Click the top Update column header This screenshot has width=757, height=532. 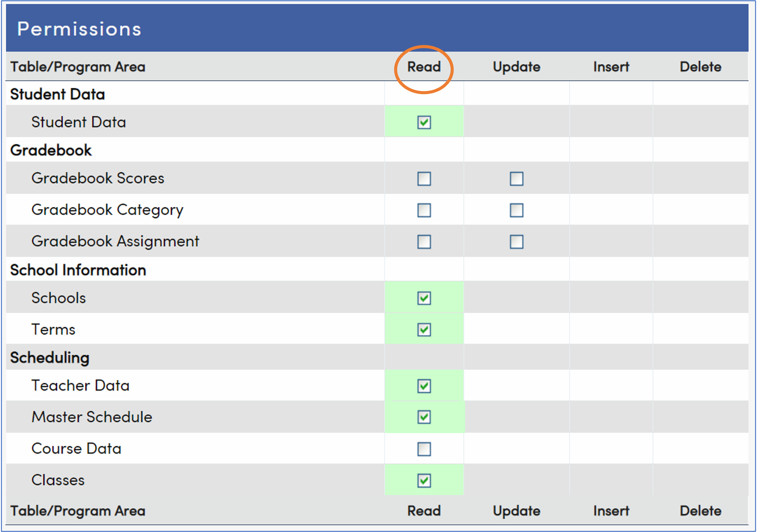[516, 67]
